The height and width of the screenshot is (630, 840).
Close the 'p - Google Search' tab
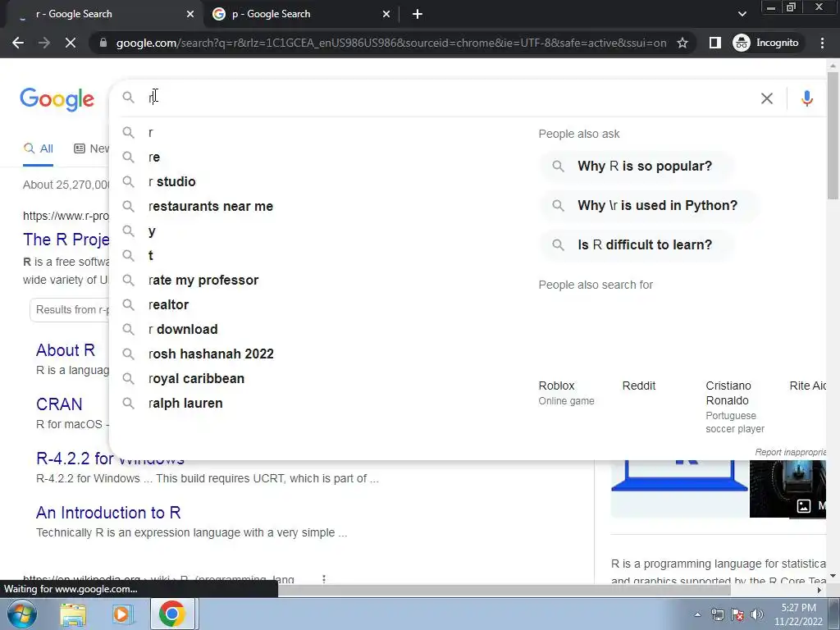point(386,15)
